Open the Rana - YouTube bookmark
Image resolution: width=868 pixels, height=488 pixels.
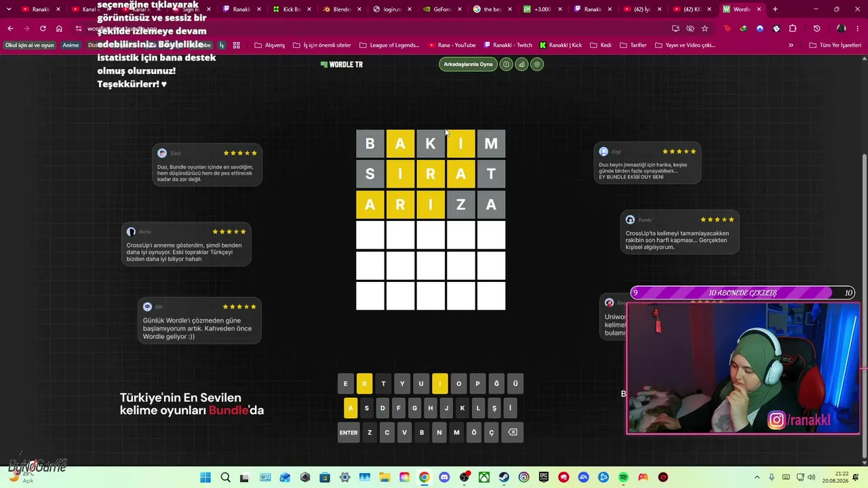(x=452, y=45)
